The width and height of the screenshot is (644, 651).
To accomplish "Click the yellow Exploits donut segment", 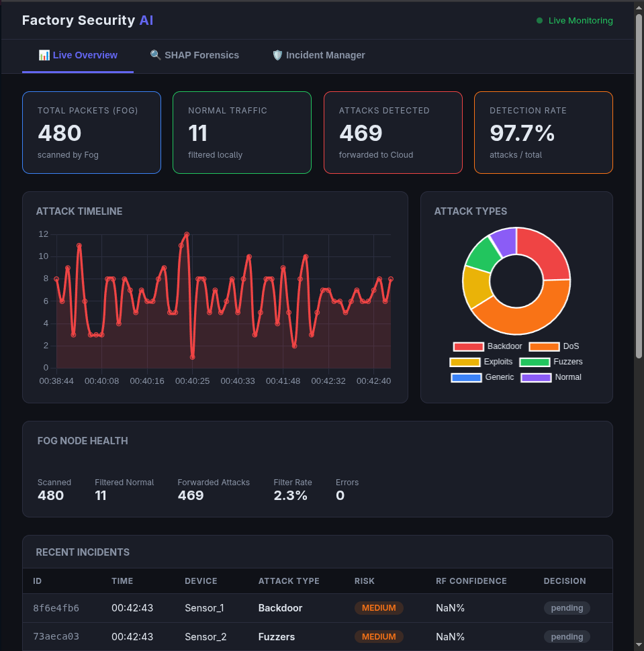I will [x=477, y=287].
